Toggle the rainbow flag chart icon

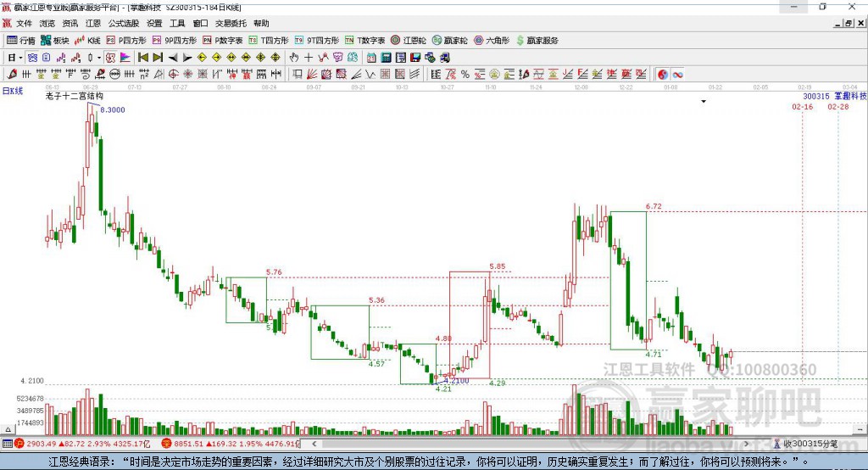pos(125,58)
